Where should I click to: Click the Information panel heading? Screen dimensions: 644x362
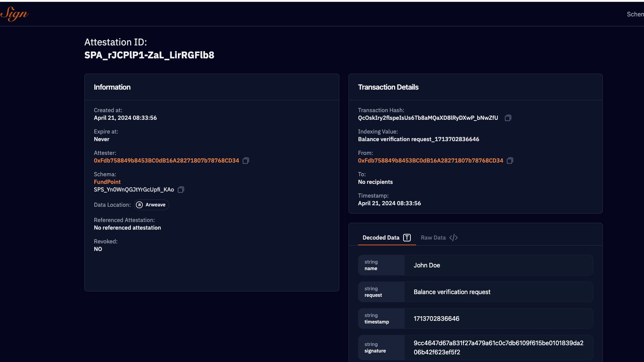click(112, 87)
